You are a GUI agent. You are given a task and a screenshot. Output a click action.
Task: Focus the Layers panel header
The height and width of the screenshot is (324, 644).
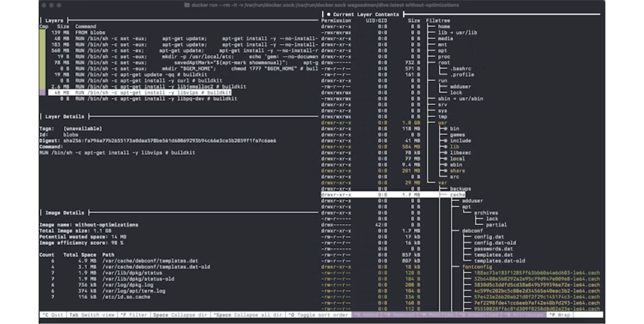coord(54,21)
